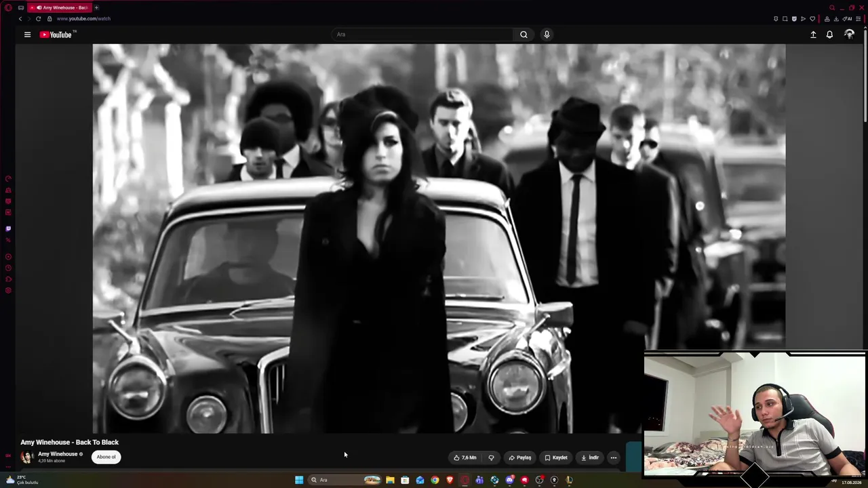The image size is (868, 488).
Task: Go back with the browser back arrow
Action: tap(20, 19)
